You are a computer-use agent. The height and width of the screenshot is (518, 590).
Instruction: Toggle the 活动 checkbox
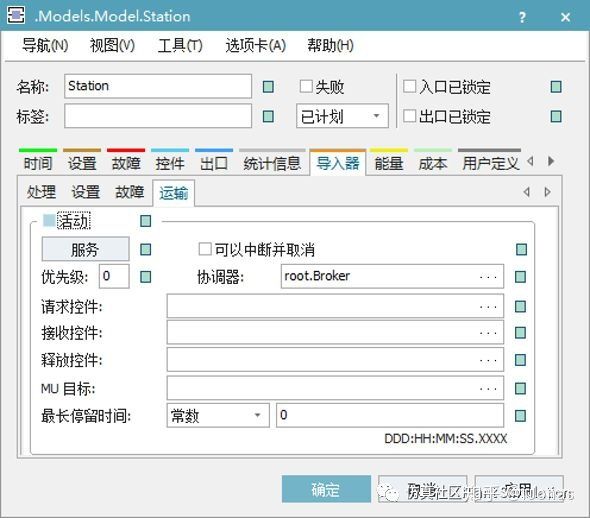pos(49,220)
